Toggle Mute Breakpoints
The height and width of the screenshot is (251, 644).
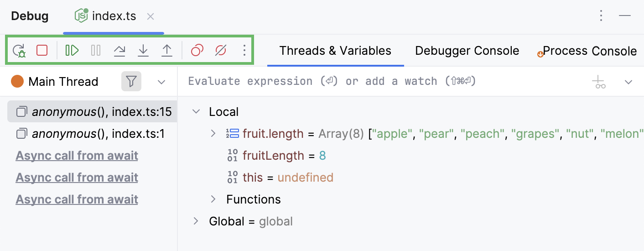(221, 50)
